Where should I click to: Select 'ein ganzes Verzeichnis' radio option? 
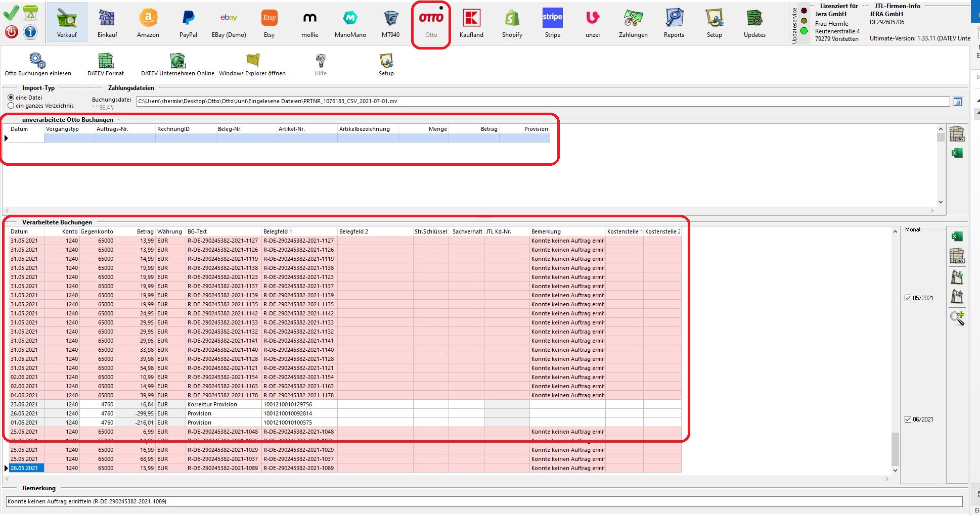click(11, 106)
